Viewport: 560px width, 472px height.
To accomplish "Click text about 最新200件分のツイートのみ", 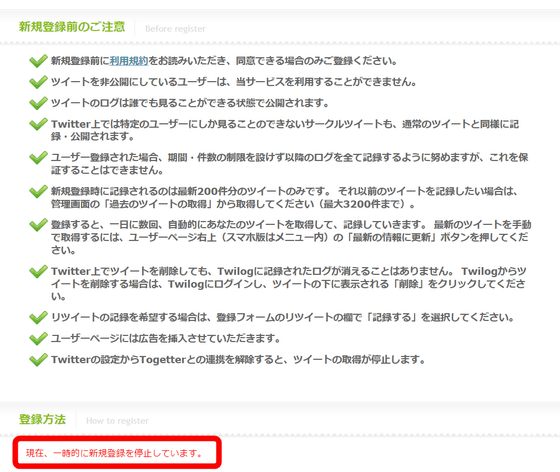I will (x=285, y=198).
